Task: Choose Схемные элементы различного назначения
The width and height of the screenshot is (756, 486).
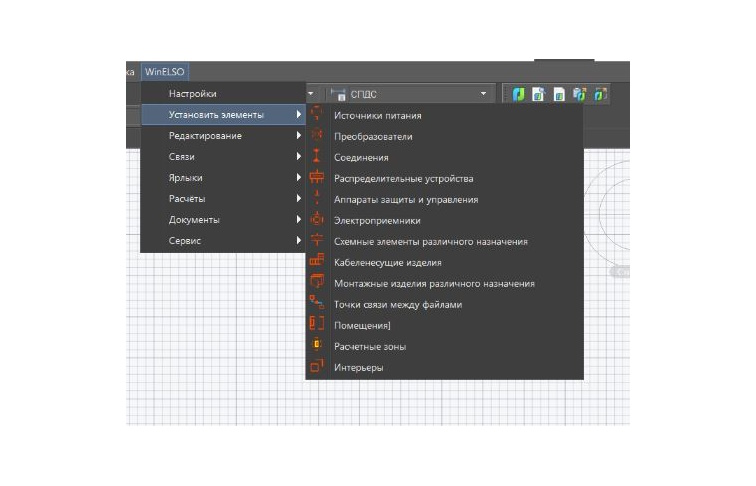Action: pyautogui.click(x=445, y=242)
